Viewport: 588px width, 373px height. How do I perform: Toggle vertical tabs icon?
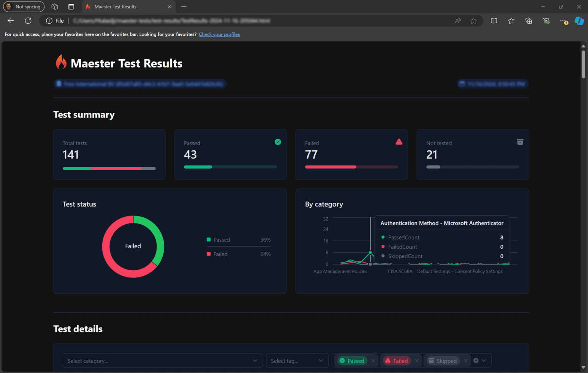pos(71,7)
